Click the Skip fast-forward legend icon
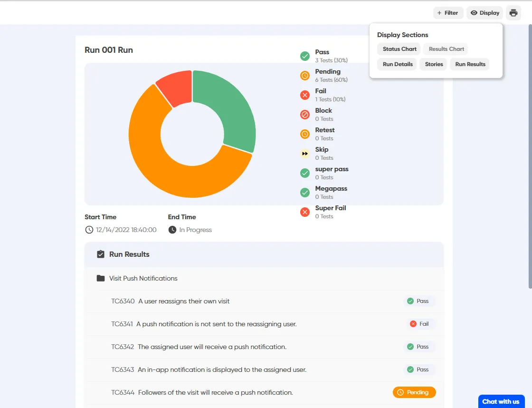This screenshot has height=408, width=532. point(304,154)
